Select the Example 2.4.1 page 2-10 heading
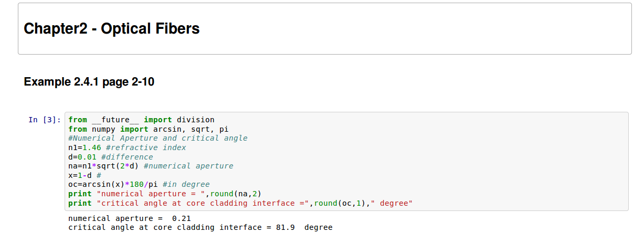This screenshot has width=644, height=243. (x=89, y=82)
